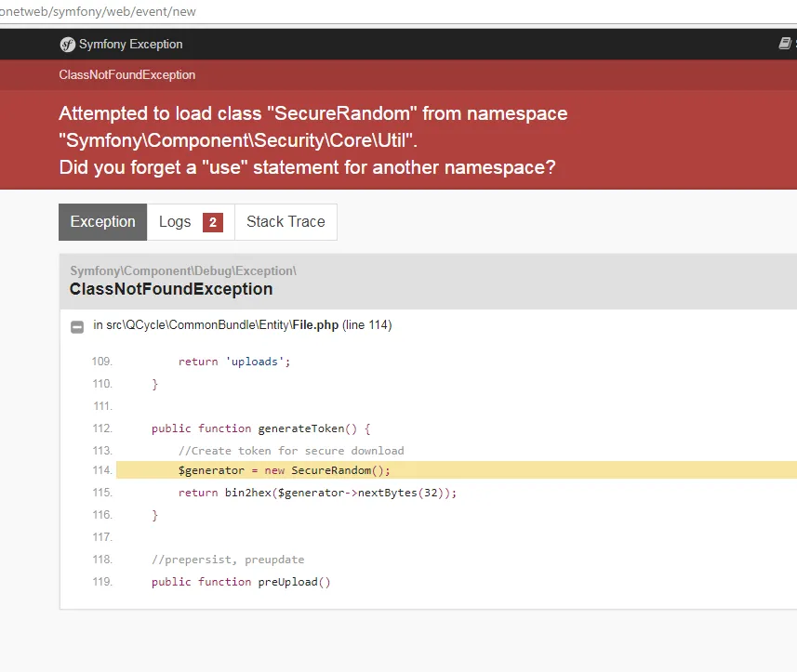The image size is (797, 672).
Task: Click the red Logs count badge
Action: [x=213, y=222]
